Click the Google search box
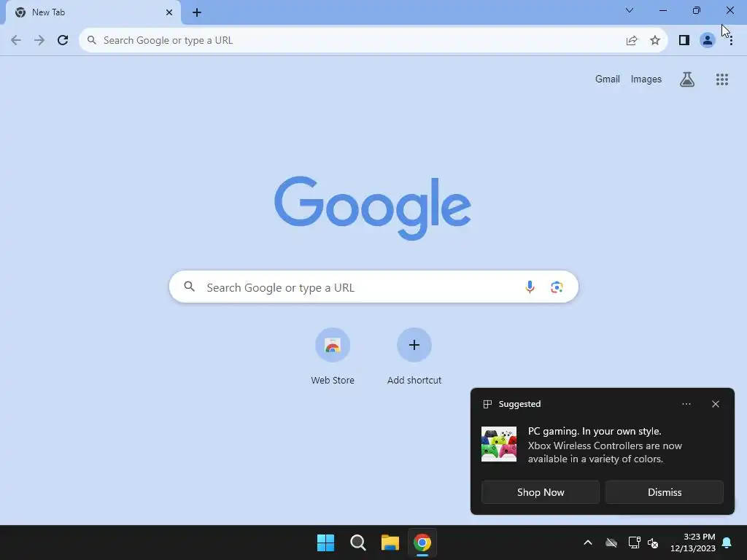Image resolution: width=747 pixels, height=560 pixels. pos(373,287)
